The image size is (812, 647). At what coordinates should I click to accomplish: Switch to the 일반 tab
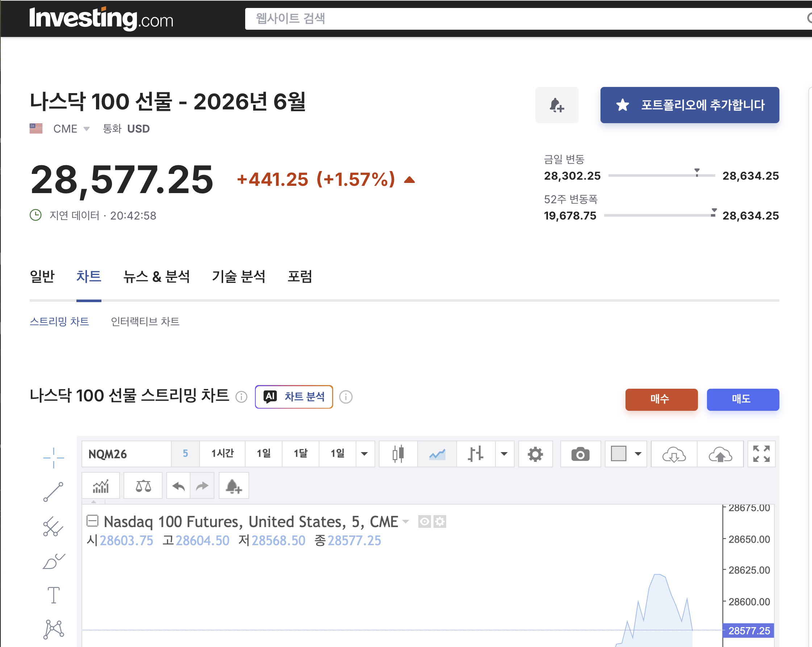pos(42,276)
